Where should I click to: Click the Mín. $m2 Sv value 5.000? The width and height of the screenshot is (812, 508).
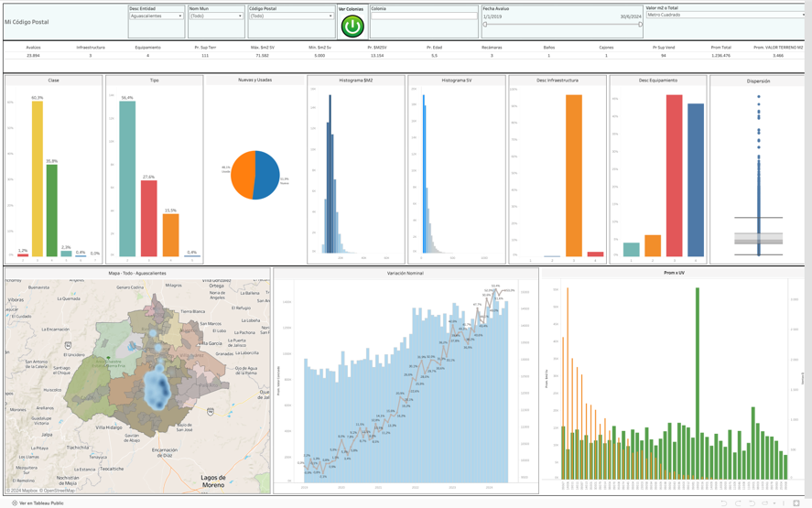(320, 56)
